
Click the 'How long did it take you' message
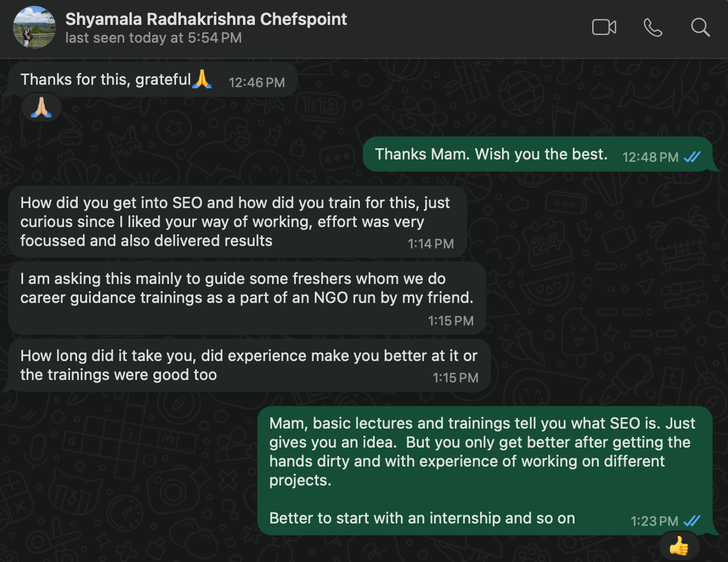click(x=248, y=365)
